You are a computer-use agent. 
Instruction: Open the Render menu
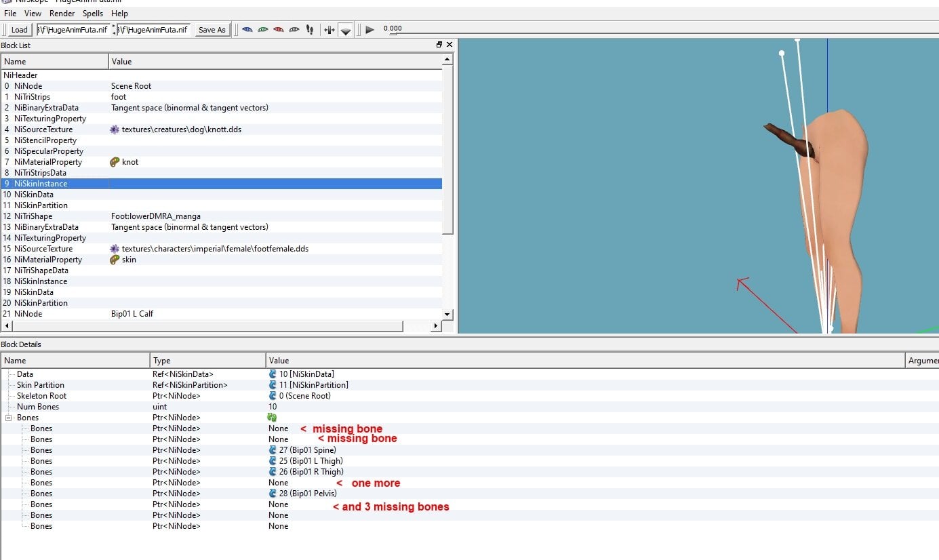(62, 14)
